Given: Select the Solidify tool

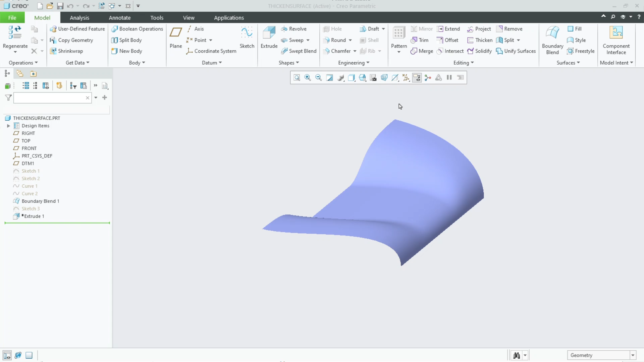Looking at the screenshot, I should 479,51.
